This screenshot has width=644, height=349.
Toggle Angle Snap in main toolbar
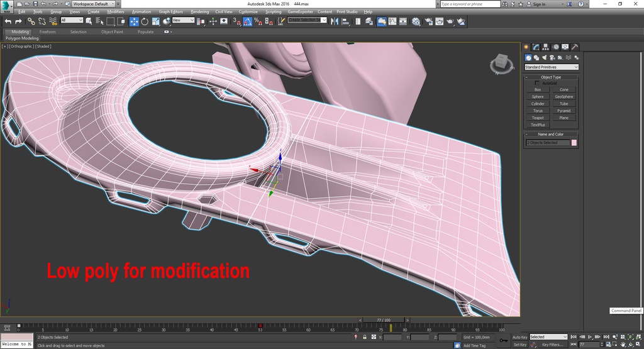[x=247, y=21]
